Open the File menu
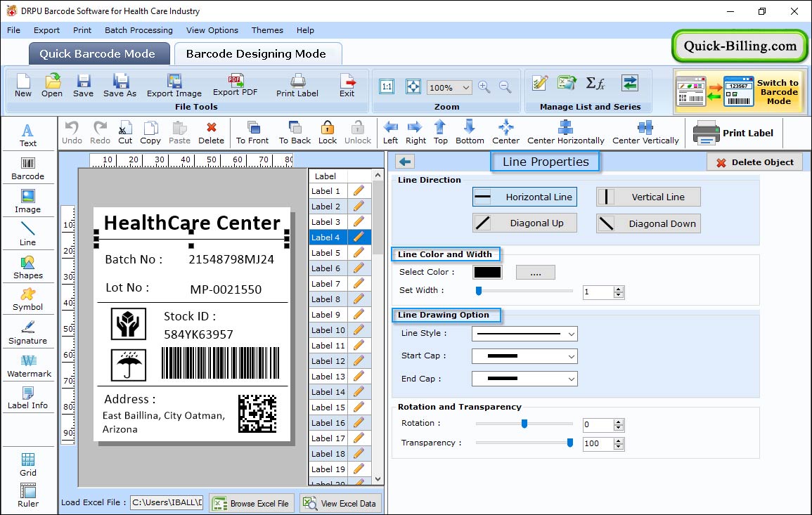Image resolution: width=812 pixels, height=515 pixels. pyautogui.click(x=13, y=30)
